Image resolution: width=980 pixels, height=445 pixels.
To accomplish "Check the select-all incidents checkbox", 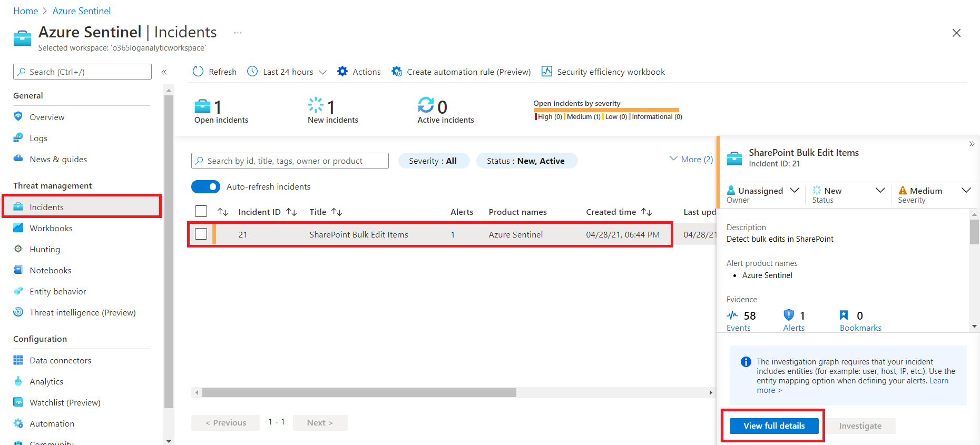I will [201, 212].
